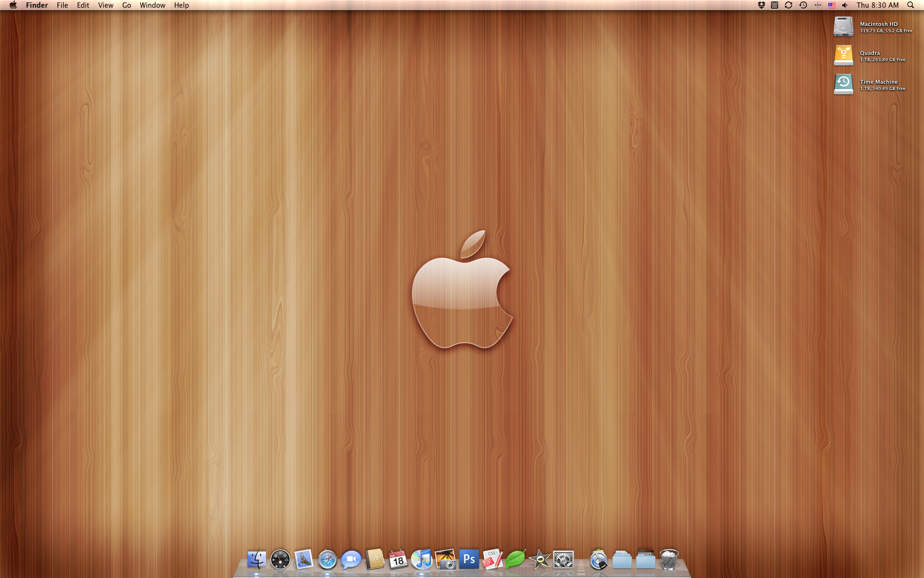
Task: Select the Quadra FireWire drive icon
Action: point(844,55)
